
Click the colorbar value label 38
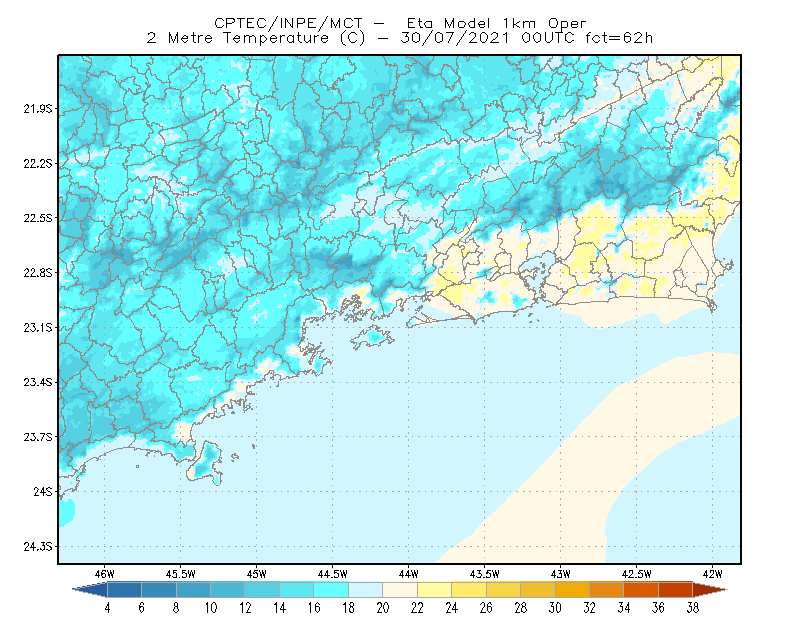tap(692, 608)
